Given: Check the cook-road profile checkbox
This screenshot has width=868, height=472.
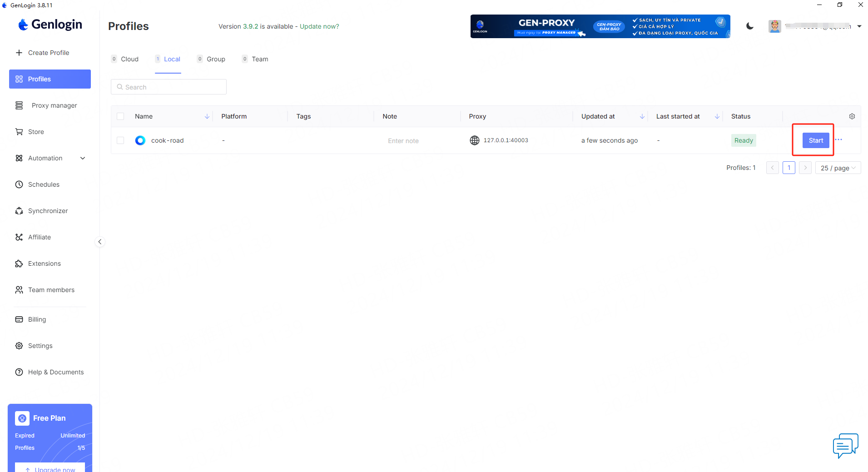Looking at the screenshot, I should coord(120,140).
